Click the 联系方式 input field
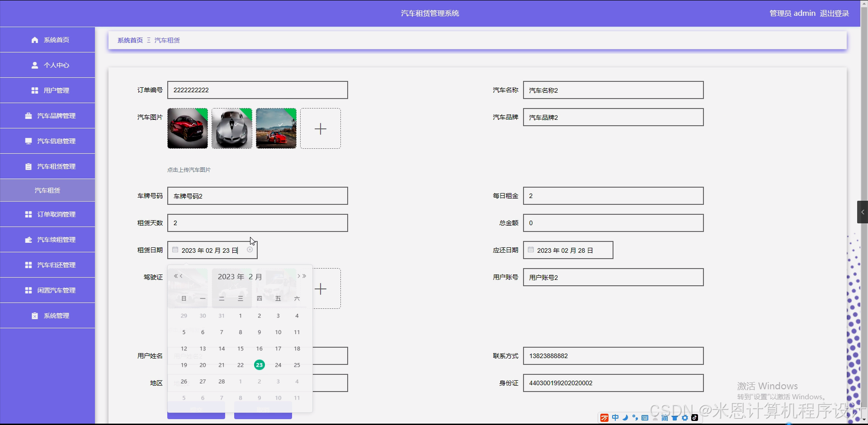The image size is (868, 425). 613,356
